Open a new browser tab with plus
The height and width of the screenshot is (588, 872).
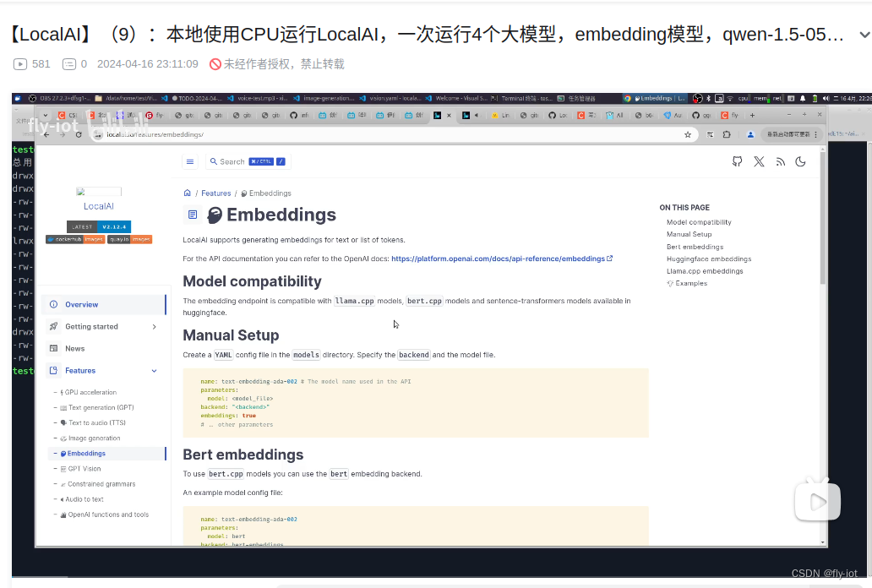coord(752,115)
